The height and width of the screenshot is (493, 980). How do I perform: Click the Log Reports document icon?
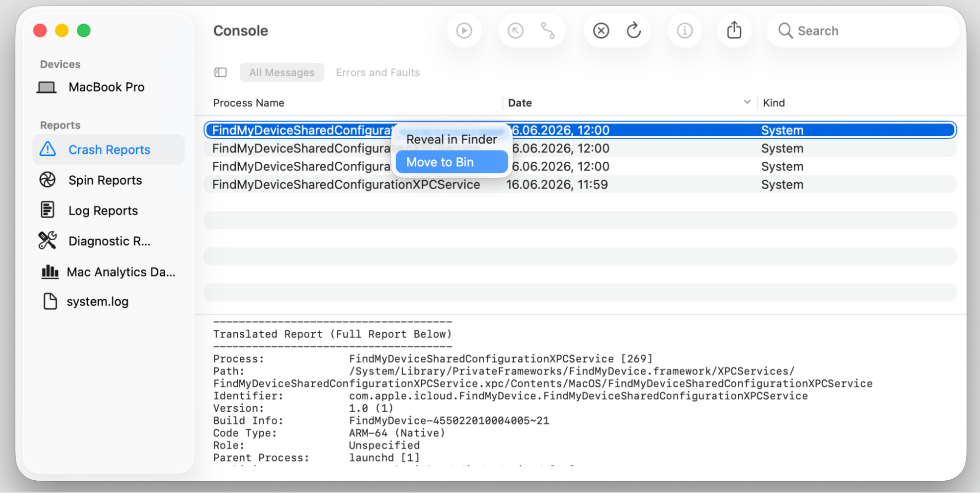point(47,210)
